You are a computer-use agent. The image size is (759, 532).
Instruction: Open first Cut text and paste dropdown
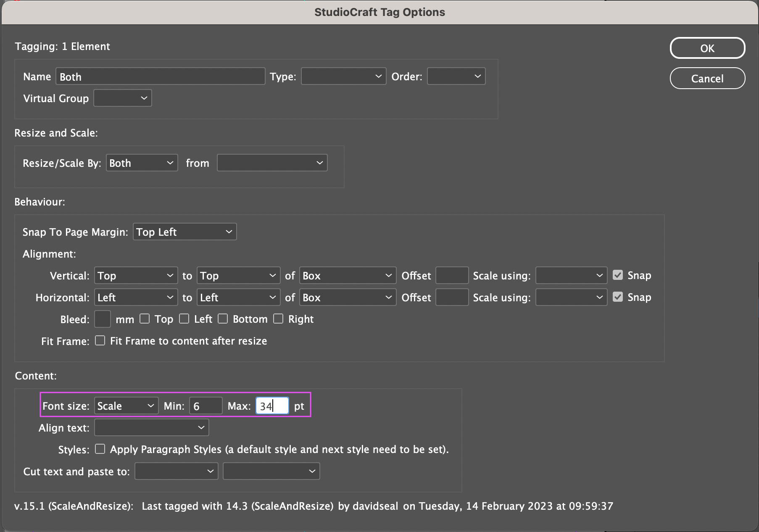(x=176, y=471)
